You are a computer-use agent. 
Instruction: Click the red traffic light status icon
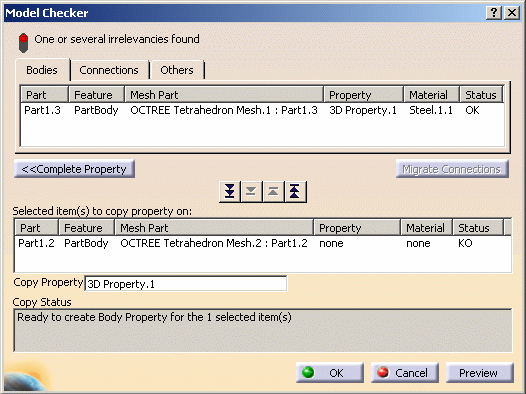[x=23, y=43]
